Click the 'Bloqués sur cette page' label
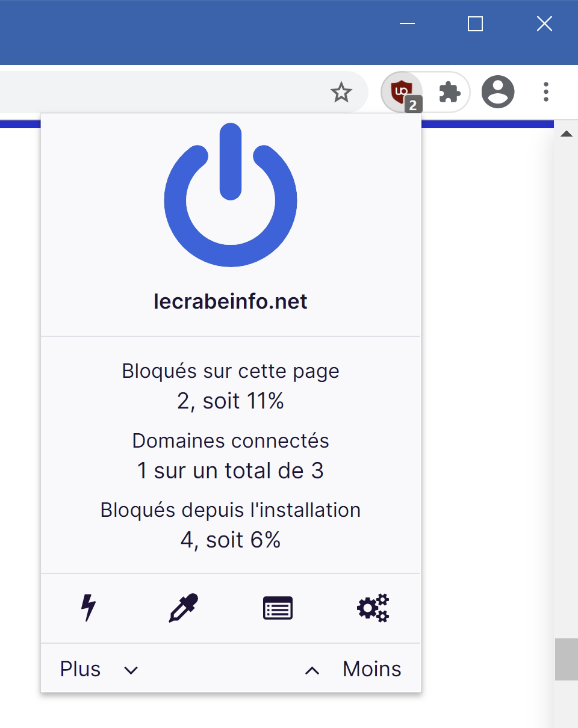 click(x=231, y=371)
